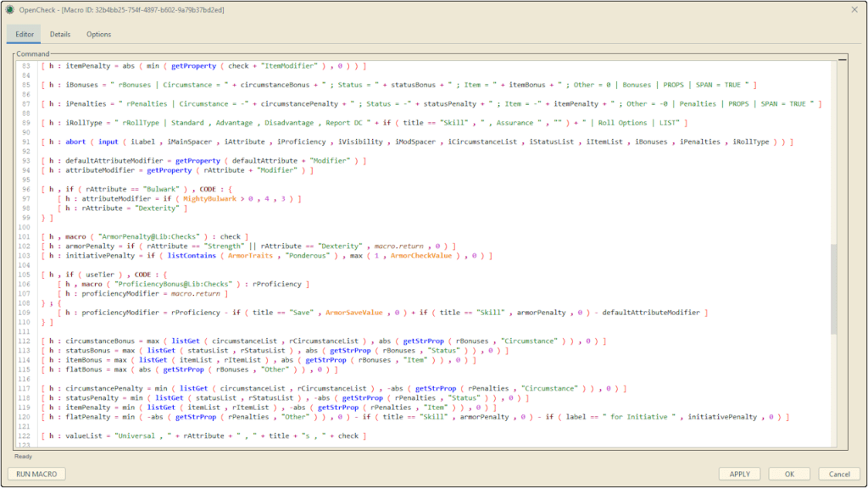The width and height of the screenshot is (868, 488).
Task: Switch to the Details tab
Action: (59, 34)
